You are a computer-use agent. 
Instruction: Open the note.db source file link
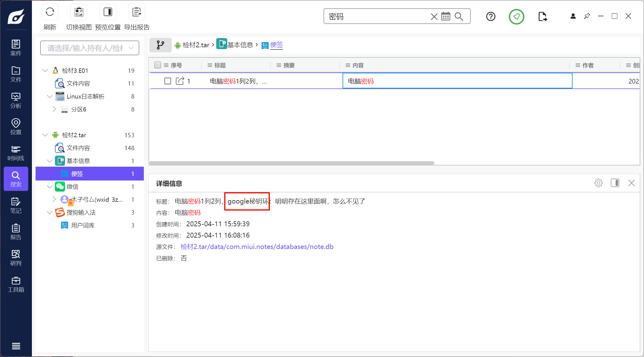point(257,247)
